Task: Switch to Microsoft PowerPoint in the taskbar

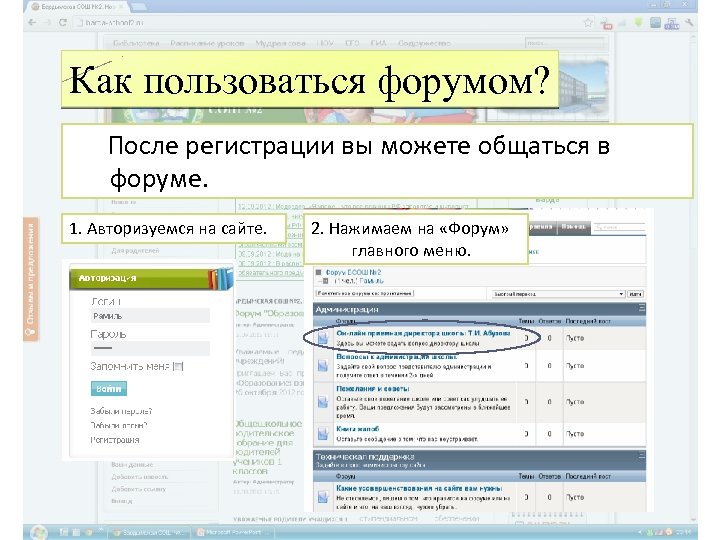Action: pos(232,533)
